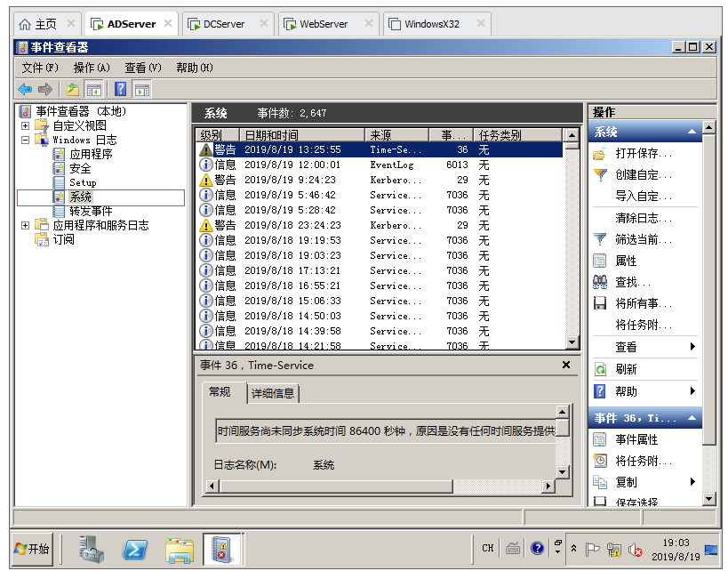Expand the 应用程序和服务日志 tree node
The height and width of the screenshot is (571, 728).
click(x=26, y=225)
